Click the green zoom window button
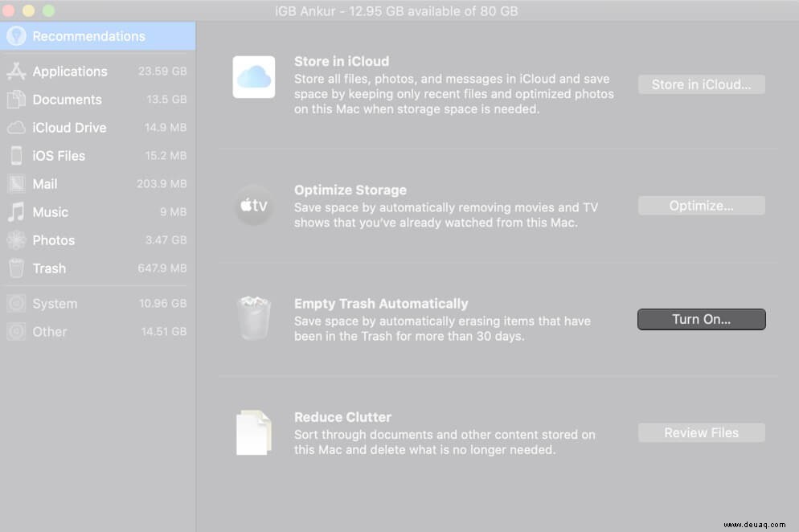 [48, 10]
